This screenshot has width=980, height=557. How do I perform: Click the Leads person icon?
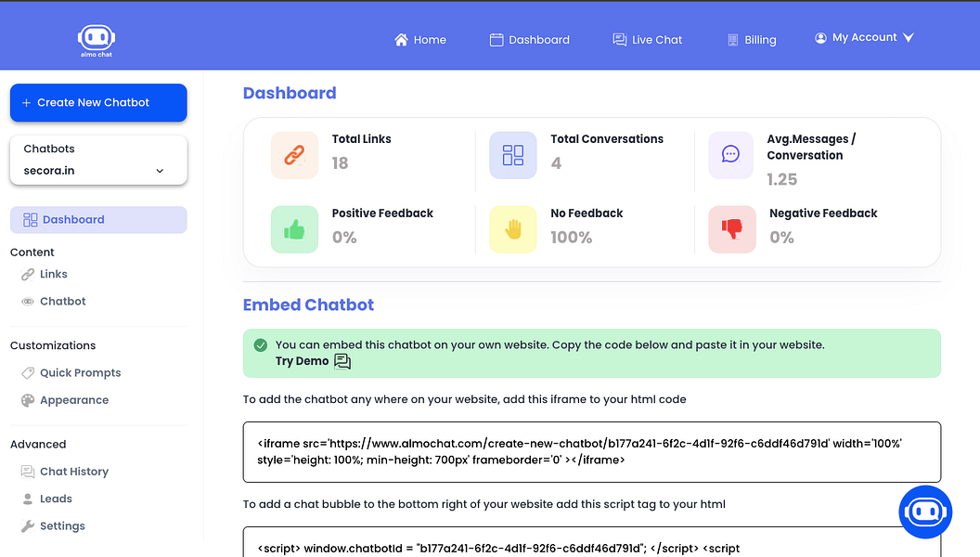coord(28,499)
